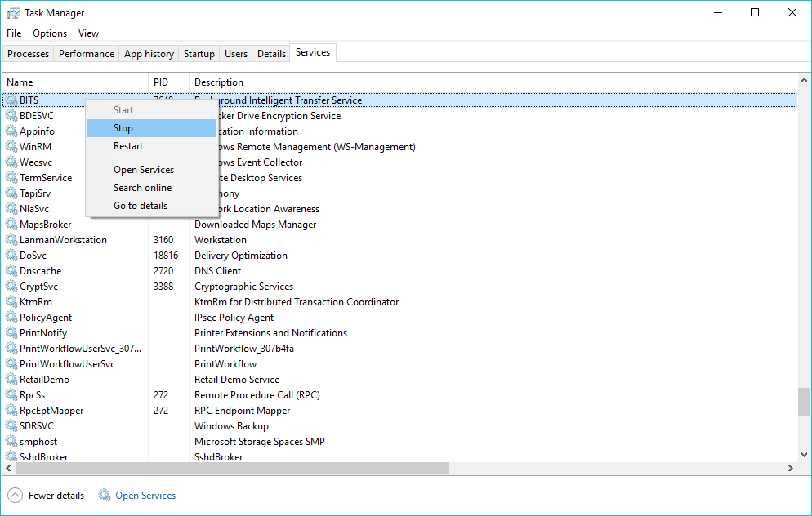Select Restart from the context menu
The width and height of the screenshot is (812, 516).
[x=128, y=146]
